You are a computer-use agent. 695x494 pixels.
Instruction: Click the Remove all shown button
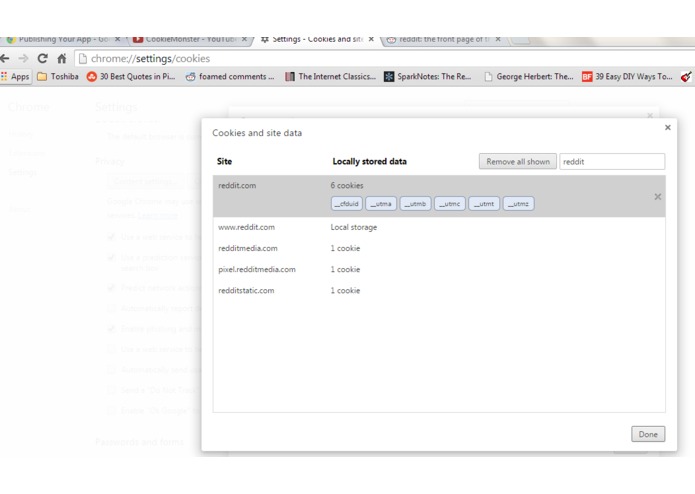click(518, 162)
